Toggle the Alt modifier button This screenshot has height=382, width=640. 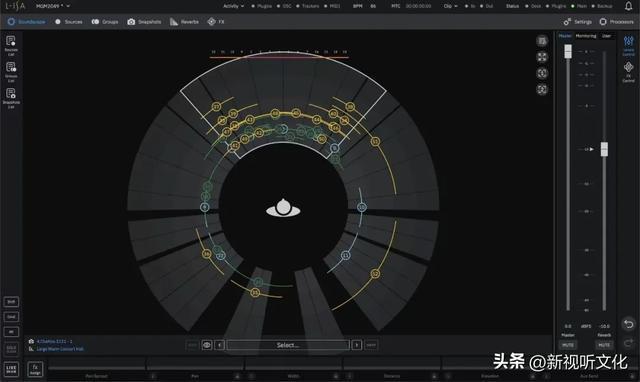(x=11, y=332)
